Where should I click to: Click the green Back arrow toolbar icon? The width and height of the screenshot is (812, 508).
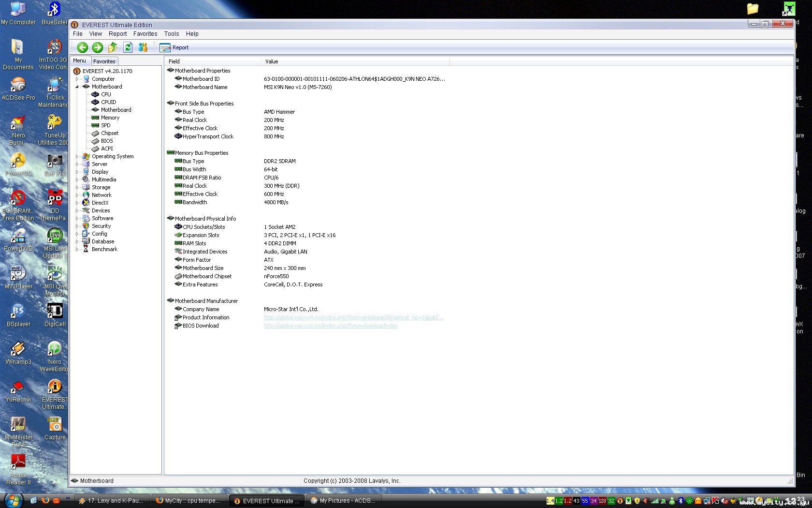[82, 47]
